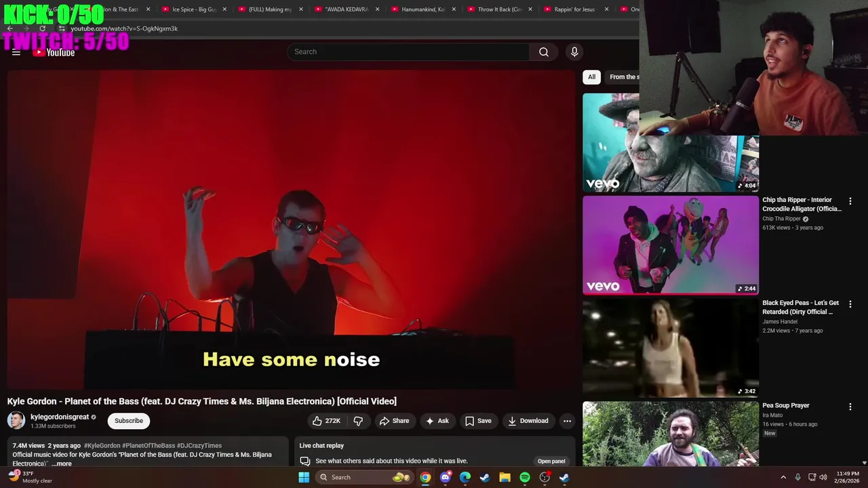Open the Black Eyed Peas video thumbnail

tap(671, 348)
